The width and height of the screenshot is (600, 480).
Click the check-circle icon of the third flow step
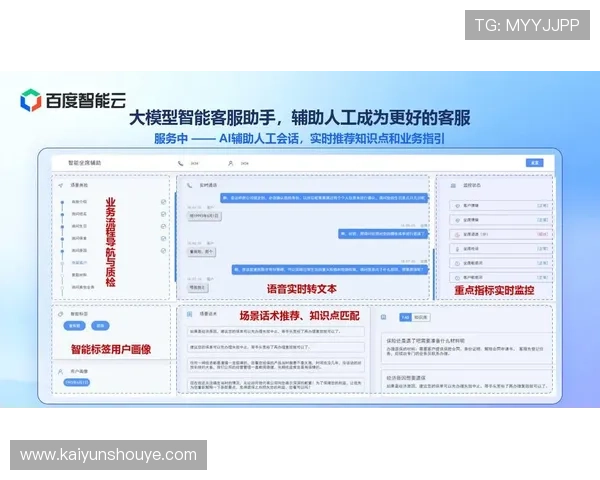[163, 226]
